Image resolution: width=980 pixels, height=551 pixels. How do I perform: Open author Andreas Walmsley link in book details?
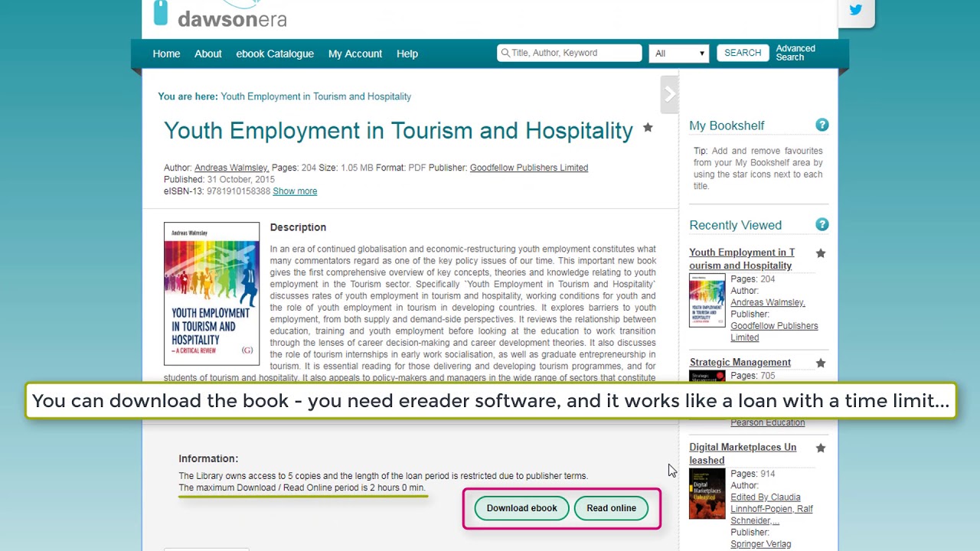pyautogui.click(x=231, y=168)
